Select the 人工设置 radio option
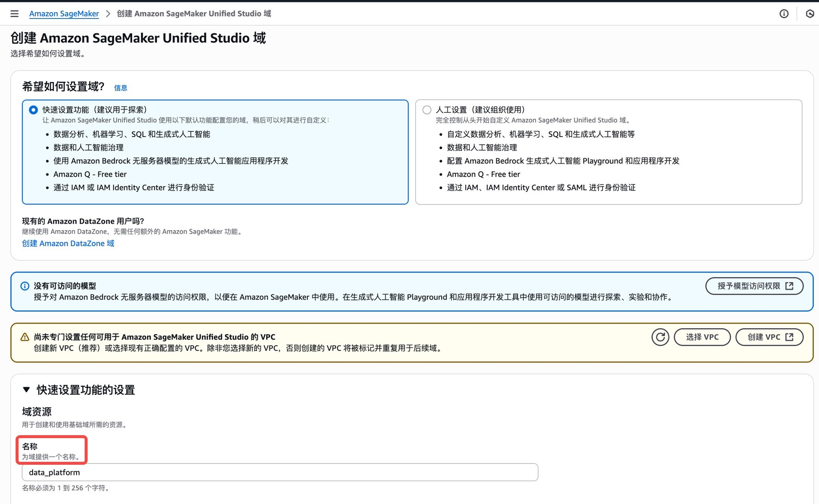The height and width of the screenshot is (504, 819). coord(427,110)
